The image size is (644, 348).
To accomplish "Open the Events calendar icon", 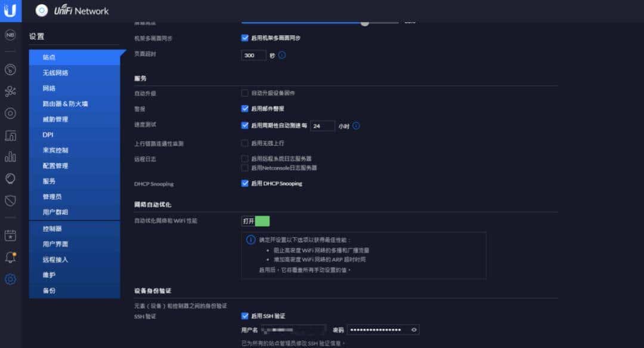I will 10,236.
